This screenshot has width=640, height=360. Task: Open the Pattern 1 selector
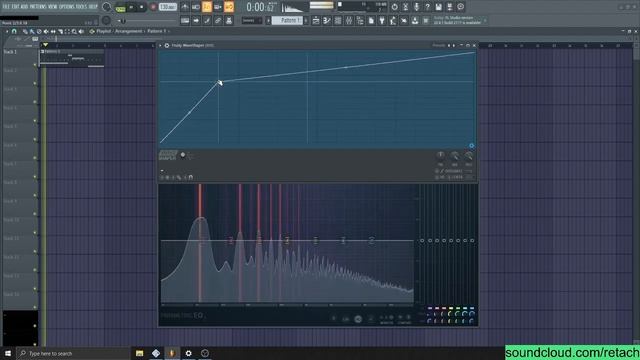287,20
